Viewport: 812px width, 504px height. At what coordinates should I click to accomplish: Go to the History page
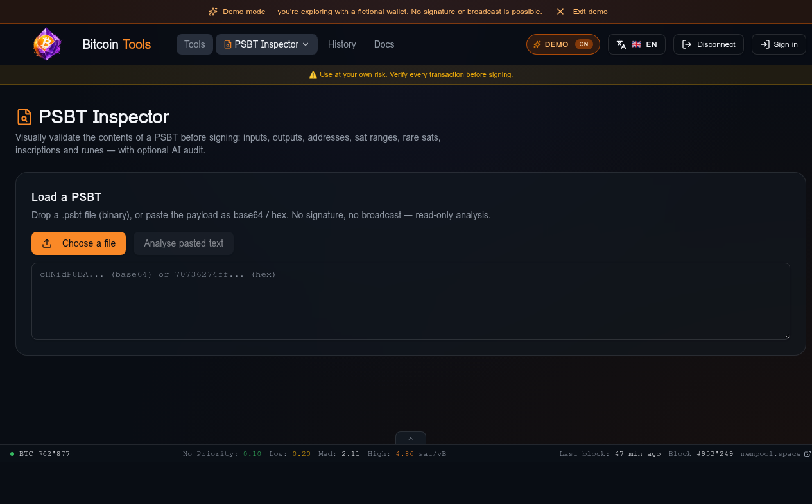click(x=341, y=44)
